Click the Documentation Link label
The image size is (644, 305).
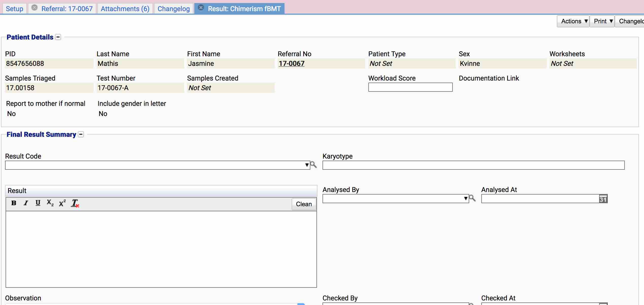click(489, 78)
